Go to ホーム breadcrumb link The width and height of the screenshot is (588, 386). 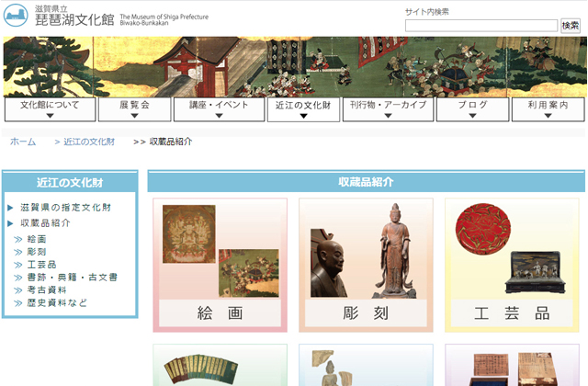click(x=23, y=142)
